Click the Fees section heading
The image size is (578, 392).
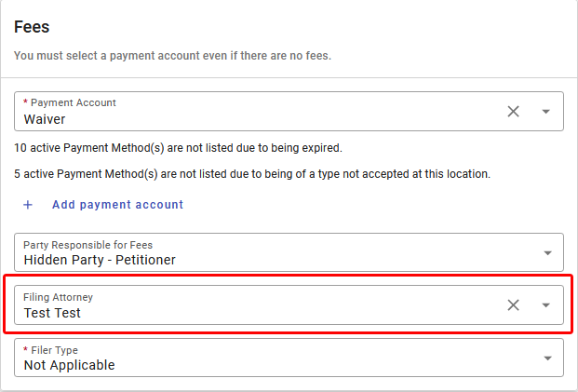point(33,28)
